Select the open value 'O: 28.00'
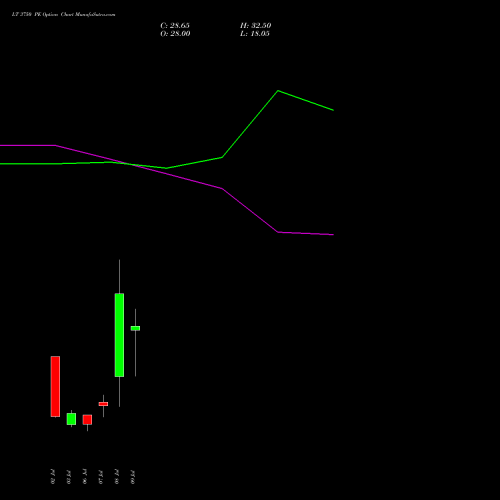 [175, 34]
